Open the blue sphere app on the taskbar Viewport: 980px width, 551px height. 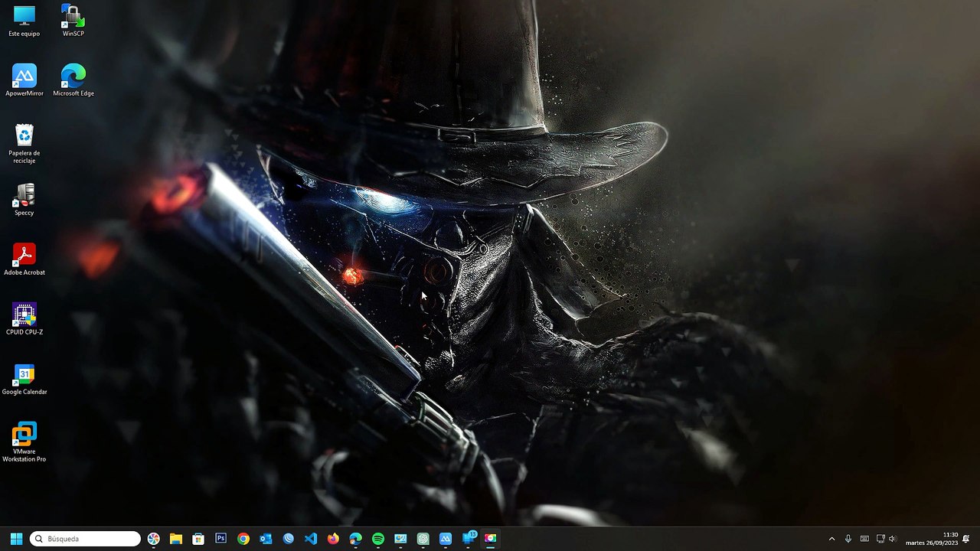click(x=289, y=539)
